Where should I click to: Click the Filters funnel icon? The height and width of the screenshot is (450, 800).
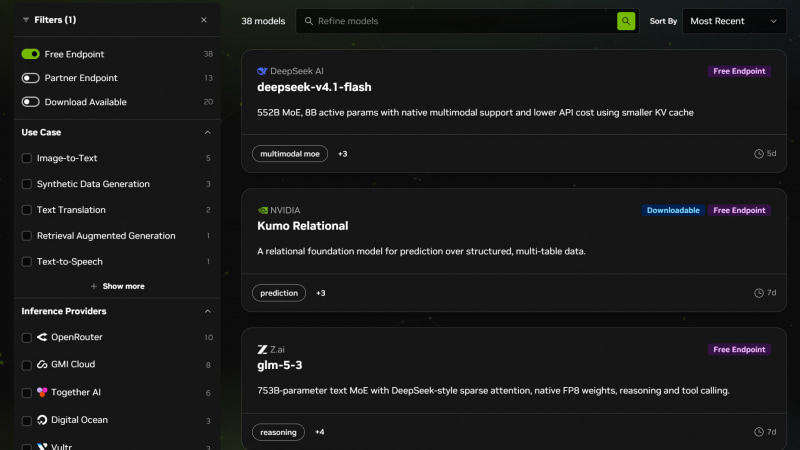click(x=26, y=20)
